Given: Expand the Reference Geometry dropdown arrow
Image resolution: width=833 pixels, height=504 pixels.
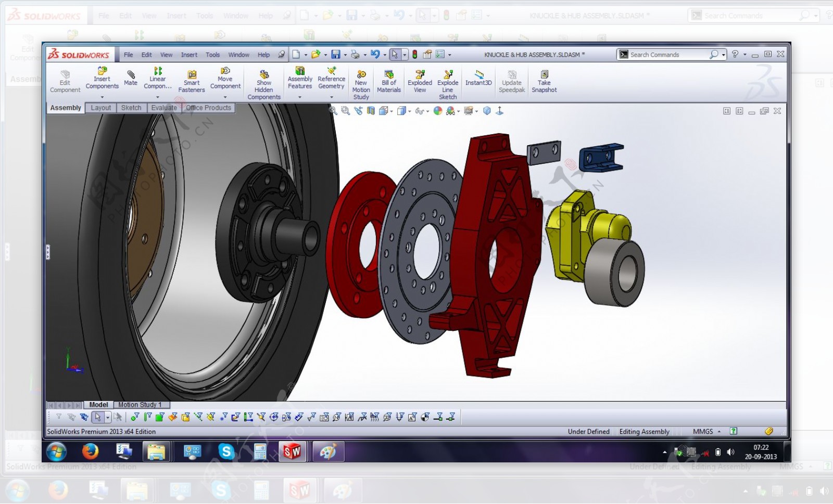Looking at the screenshot, I should (332, 97).
